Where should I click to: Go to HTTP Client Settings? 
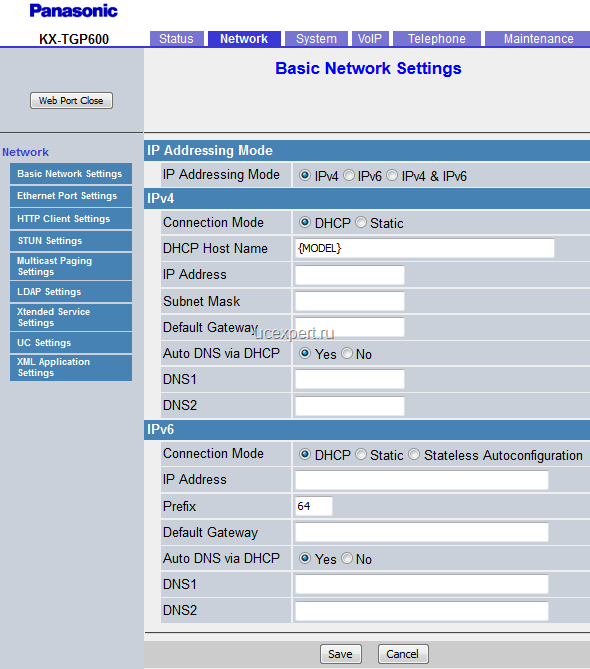(x=71, y=218)
